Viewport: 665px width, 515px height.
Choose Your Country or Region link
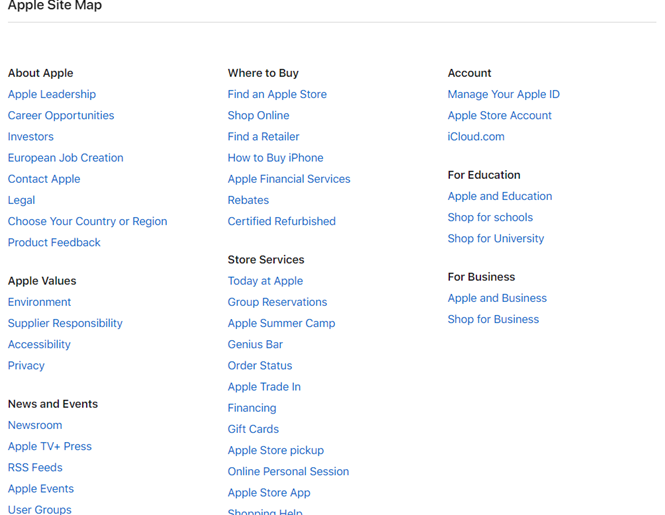[x=88, y=221]
